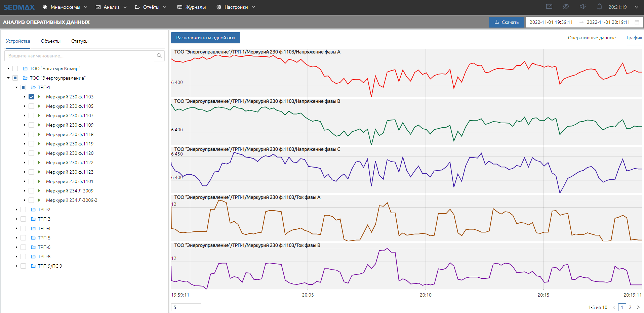Click the search magnifier icon

click(x=159, y=56)
